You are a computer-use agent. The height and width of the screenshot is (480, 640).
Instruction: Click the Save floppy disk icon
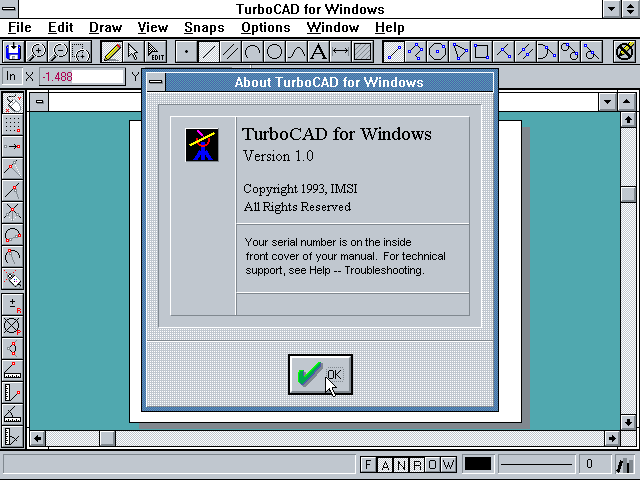point(13,52)
